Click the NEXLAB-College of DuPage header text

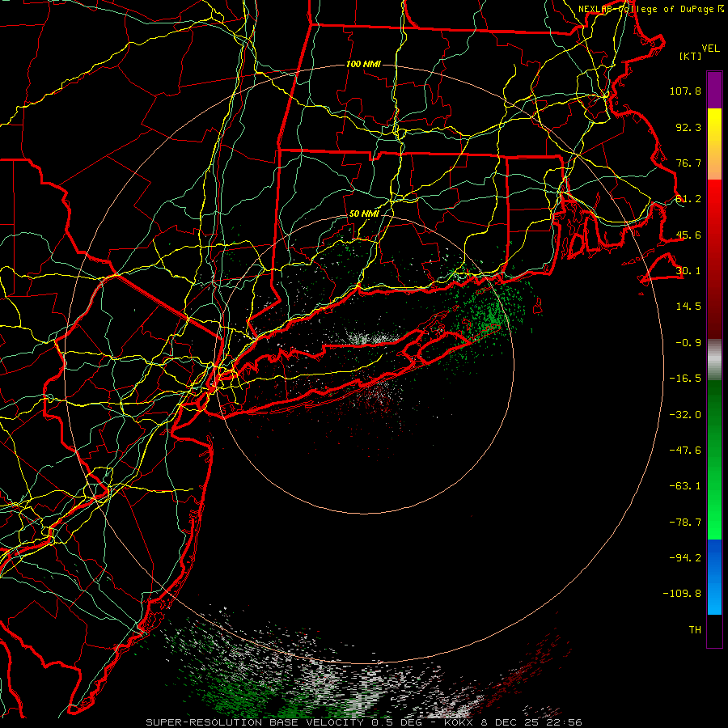(645, 9)
